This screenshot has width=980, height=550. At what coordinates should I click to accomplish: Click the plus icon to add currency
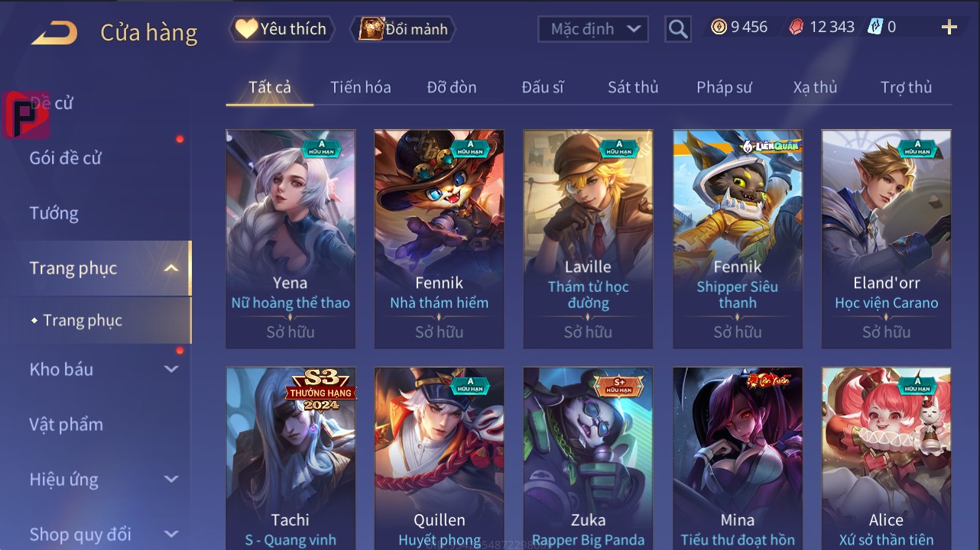(949, 27)
